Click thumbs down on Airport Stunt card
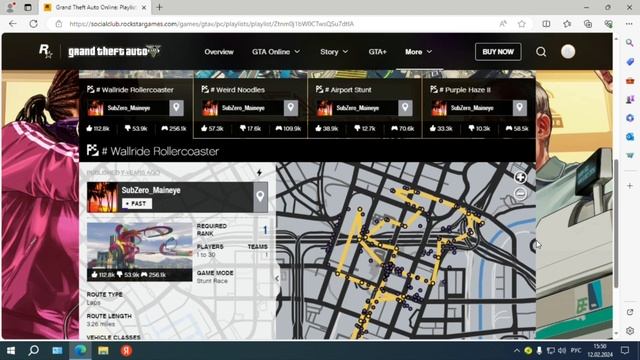The width and height of the screenshot is (640, 360). (x=357, y=128)
